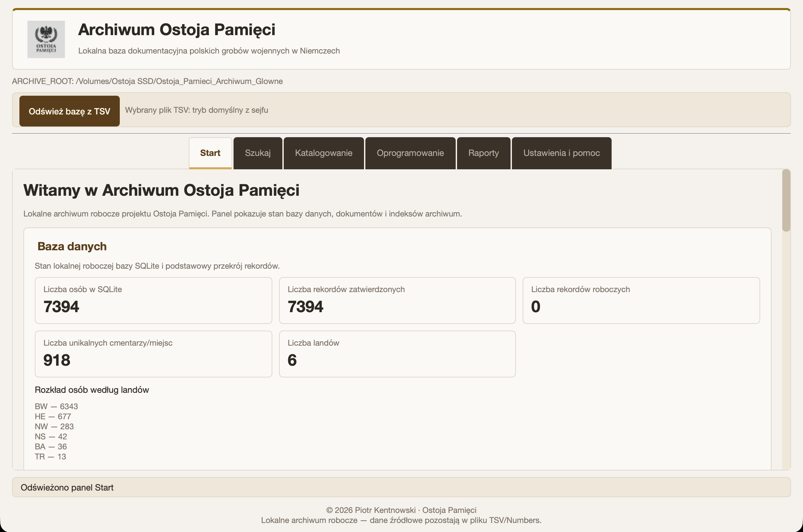
Task: Click the Baza danych section heading
Action: pyautogui.click(x=72, y=246)
